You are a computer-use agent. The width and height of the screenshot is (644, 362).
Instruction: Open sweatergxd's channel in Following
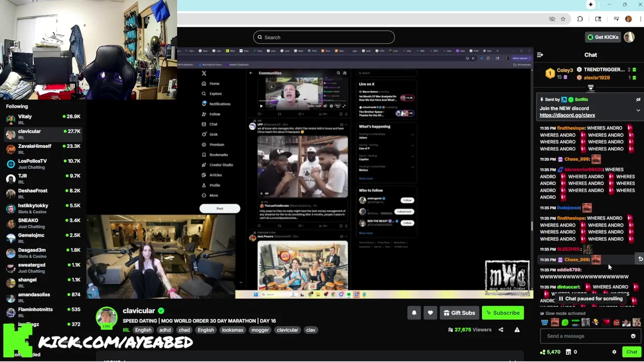coord(42,267)
